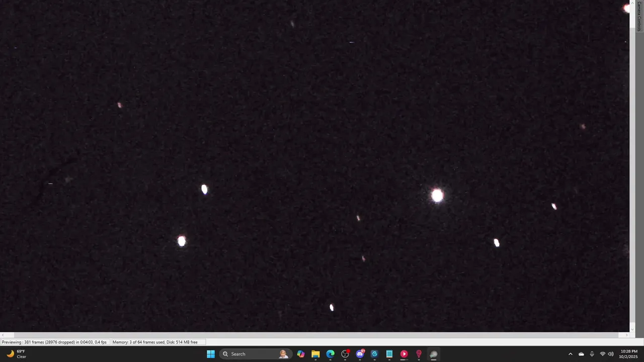Open the Notepad app from the taskbar
This screenshot has width=644, height=362.
click(389, 354)
